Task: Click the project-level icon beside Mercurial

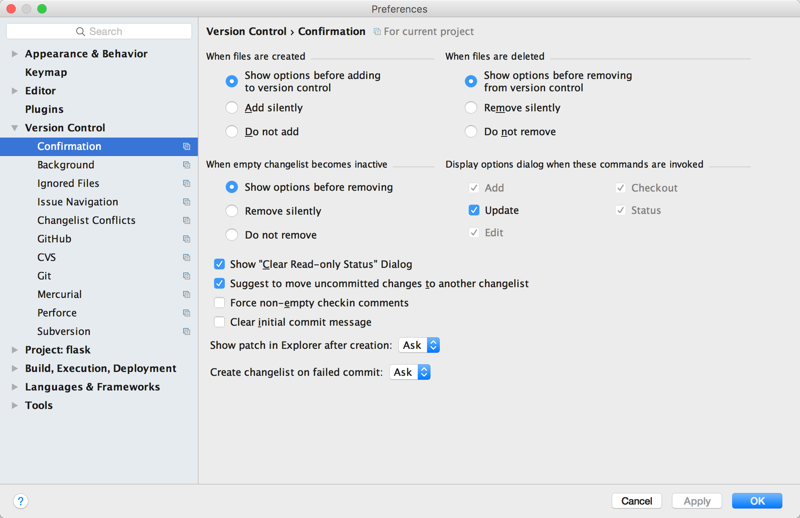Action: pyautogui.click(x=186, y=295)
